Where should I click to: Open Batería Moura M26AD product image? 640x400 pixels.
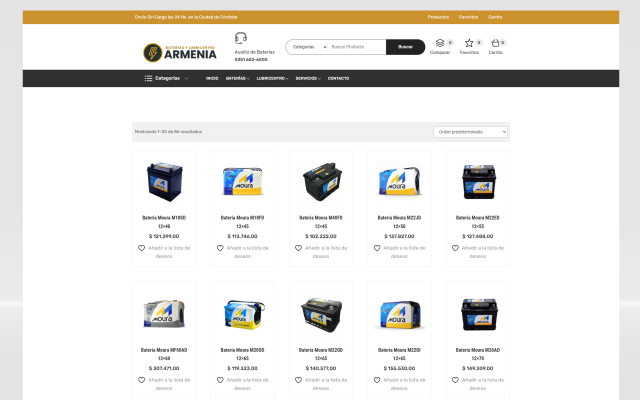pos(478,314)
